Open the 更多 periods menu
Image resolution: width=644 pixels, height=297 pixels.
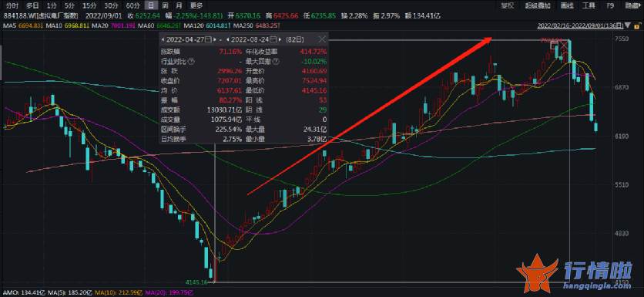point(196,5)
